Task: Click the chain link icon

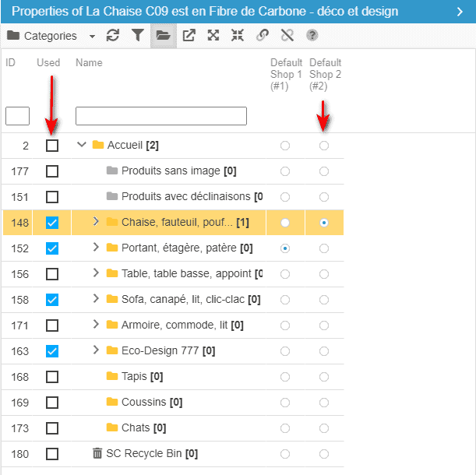Action: [x=263, y=36]
